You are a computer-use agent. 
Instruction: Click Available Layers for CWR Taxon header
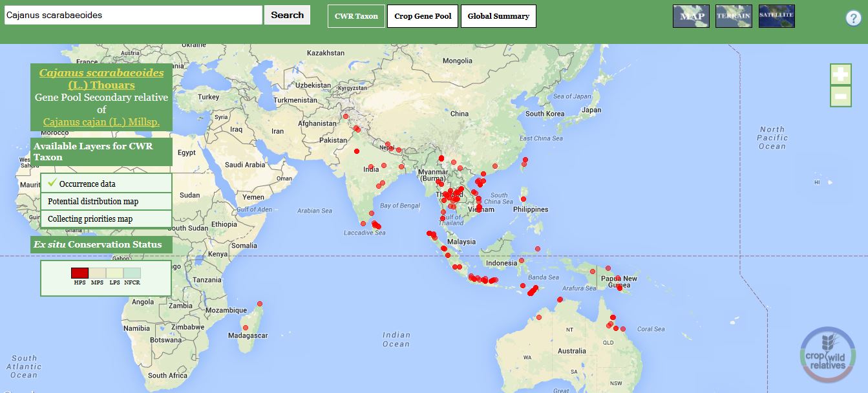click(101, 152)
